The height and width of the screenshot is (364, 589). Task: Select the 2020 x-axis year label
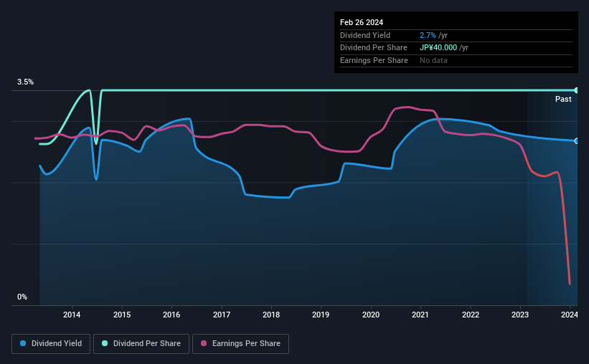[x=371, y=315]
